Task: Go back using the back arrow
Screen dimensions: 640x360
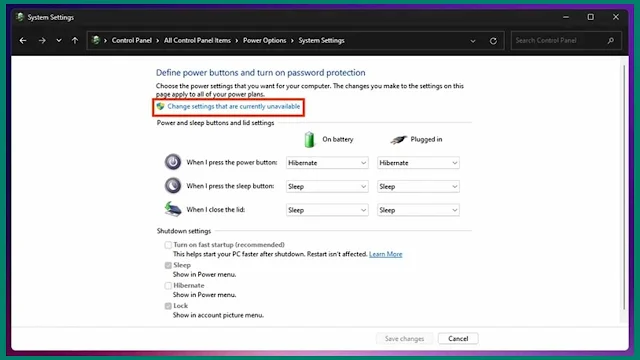Action: (x=23, y=40)
